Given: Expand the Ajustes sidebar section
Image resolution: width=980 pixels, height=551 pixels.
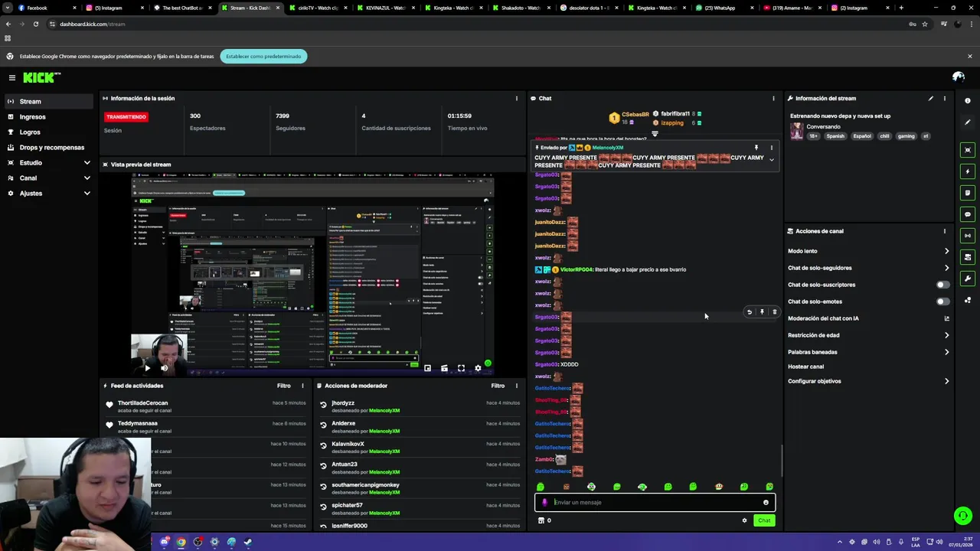Looking at the screenshot, I should (x=87, y=193).
